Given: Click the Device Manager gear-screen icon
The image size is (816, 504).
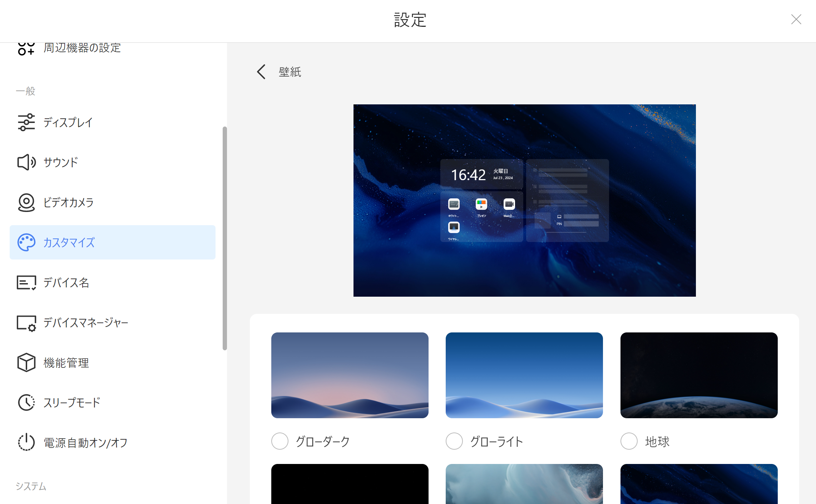Looking at the screenshot, I should [26, 323].
